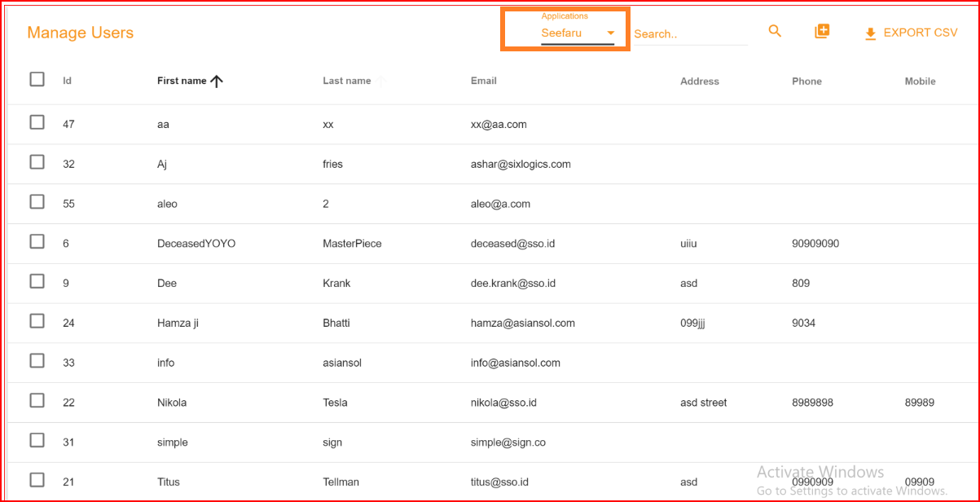Click the address uiiu
This screenshot has width=980, height=502.
pyautogui.click(x=689, y=244)
